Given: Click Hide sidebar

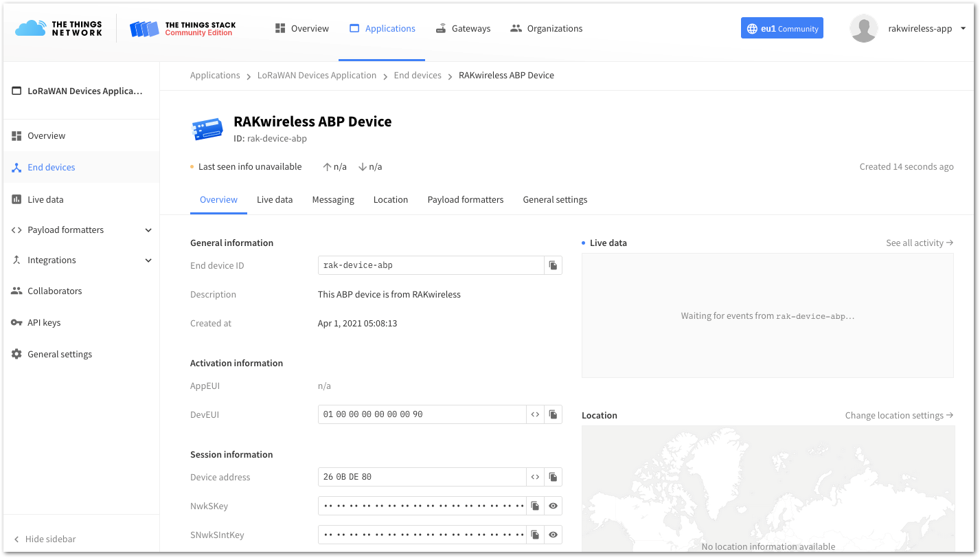Looking at the screenshot, I should pyautogui.click(x=45, y=539).
